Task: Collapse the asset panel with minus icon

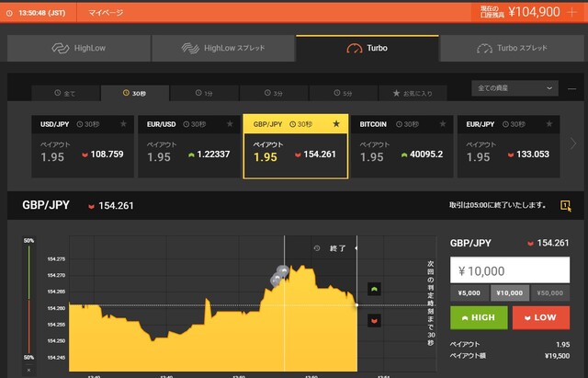Action: pos(571,89)
